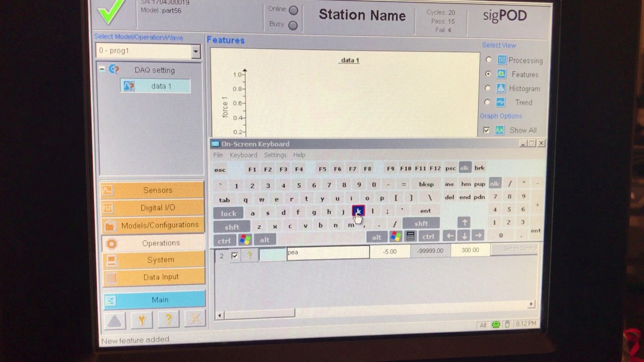Go to the Main screen
The width and height of the screenshot is (644, 362).
[x=154, y=300]
